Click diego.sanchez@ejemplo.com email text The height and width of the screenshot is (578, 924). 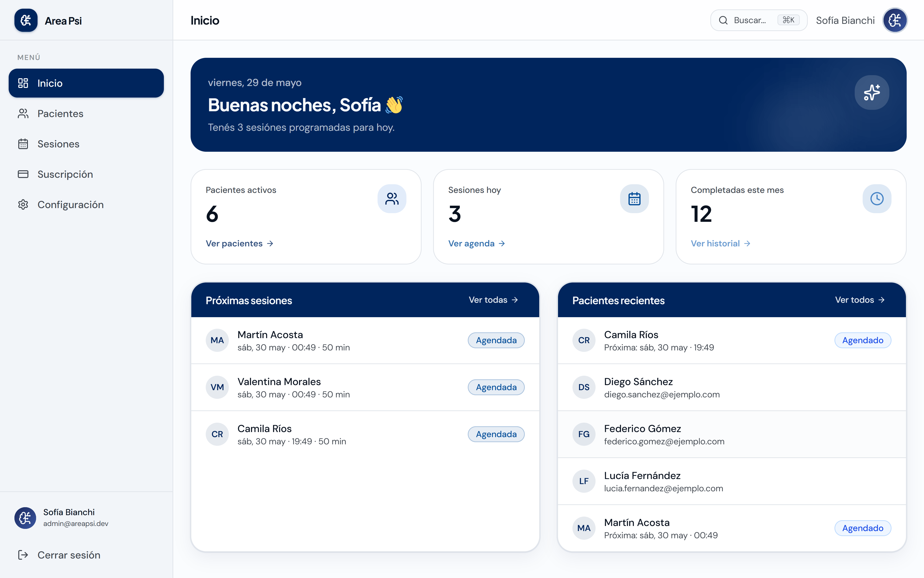662,394
